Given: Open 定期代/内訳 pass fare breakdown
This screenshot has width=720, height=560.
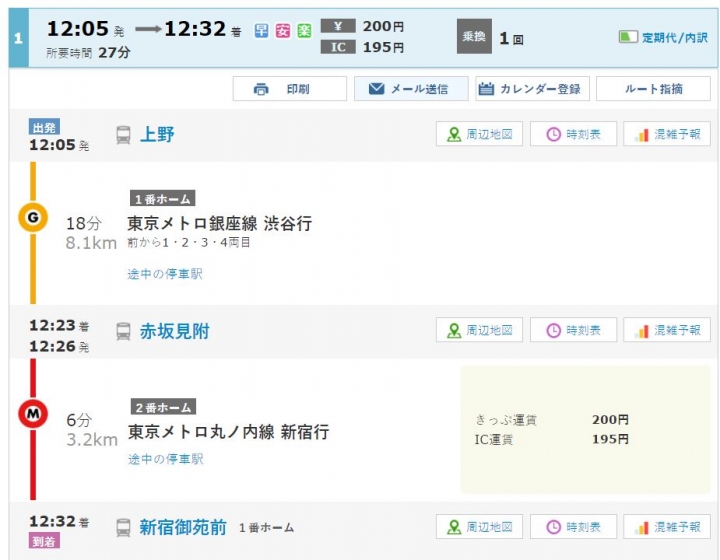Looking at the screenshot, I should tap(663, 37).
